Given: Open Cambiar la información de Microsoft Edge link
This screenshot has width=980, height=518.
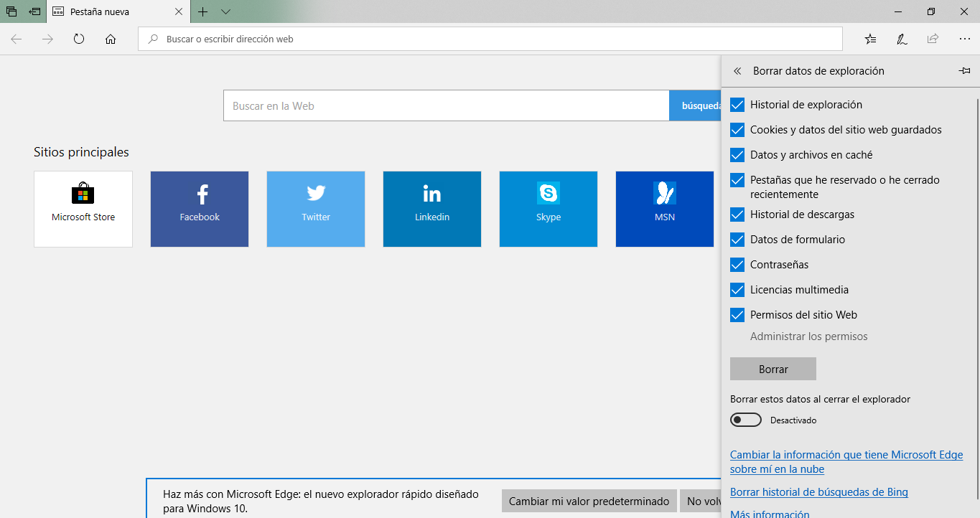Looking at the screenshot, I should 846,462.
